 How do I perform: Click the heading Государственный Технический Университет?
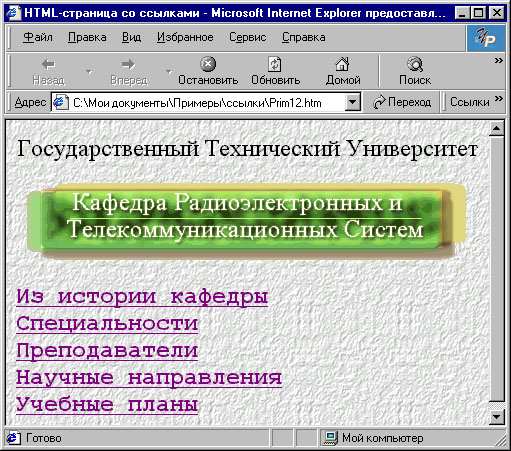247,148
